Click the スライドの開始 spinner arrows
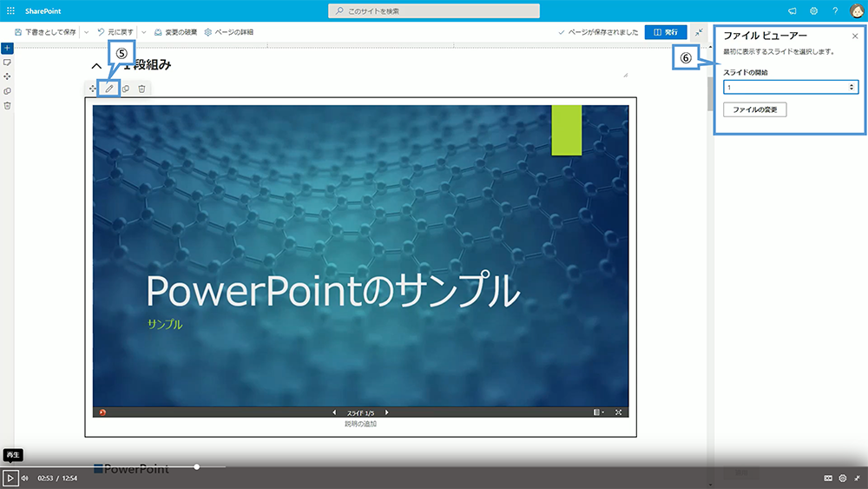This screenshot has width=868, height=489. (852, 87)
